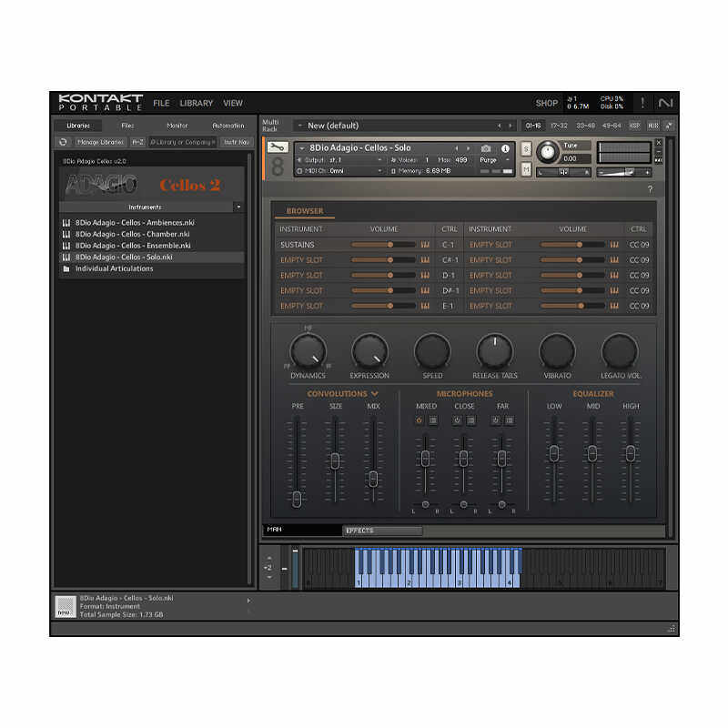Switch to the EFFECTS tab
Screen dimensions: 728x728
point(382,531)
